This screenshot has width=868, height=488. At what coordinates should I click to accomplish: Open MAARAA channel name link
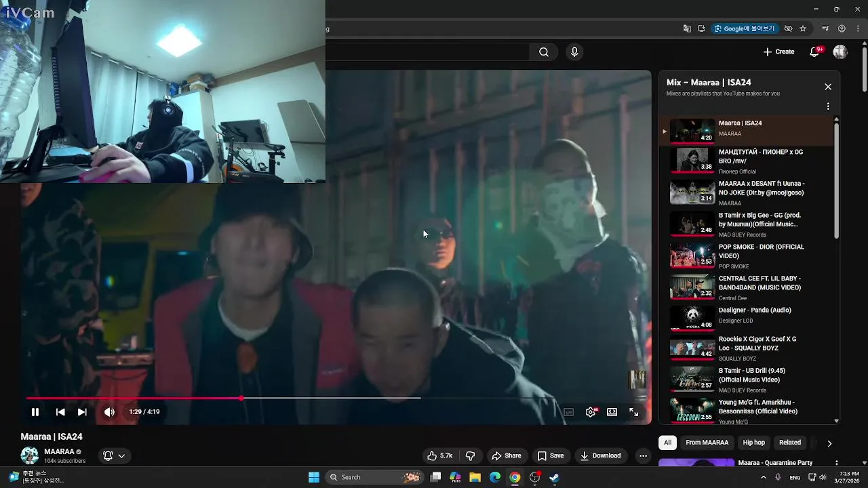59,451
